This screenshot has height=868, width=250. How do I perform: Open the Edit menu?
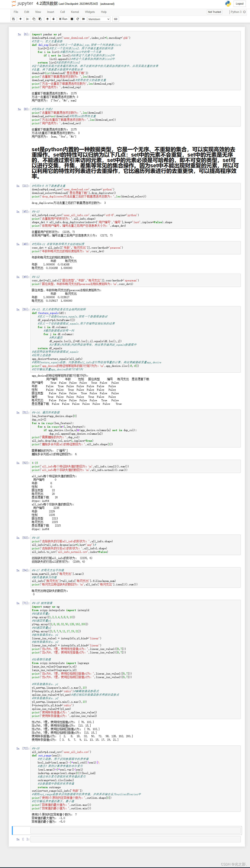[x=27, y=12]
